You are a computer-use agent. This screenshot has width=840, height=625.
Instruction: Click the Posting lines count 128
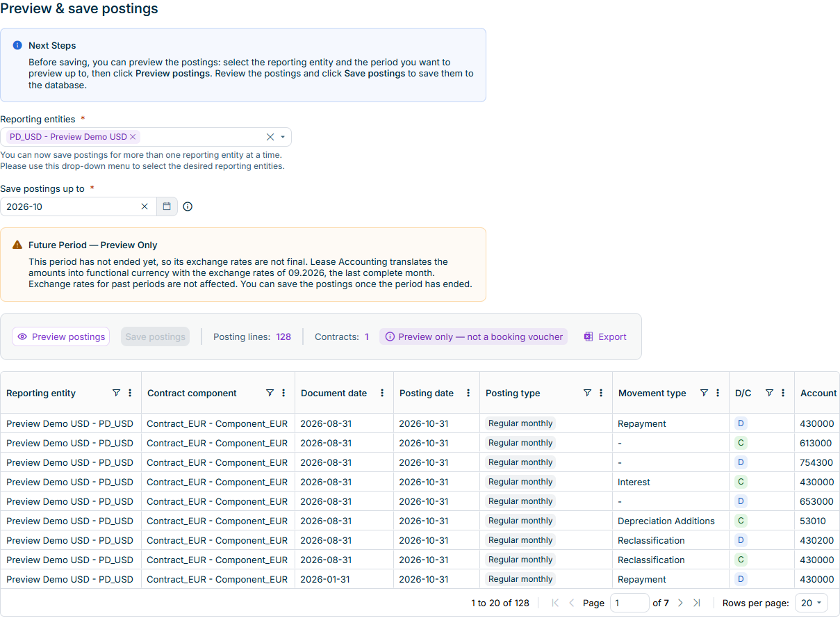coord(283,336)
